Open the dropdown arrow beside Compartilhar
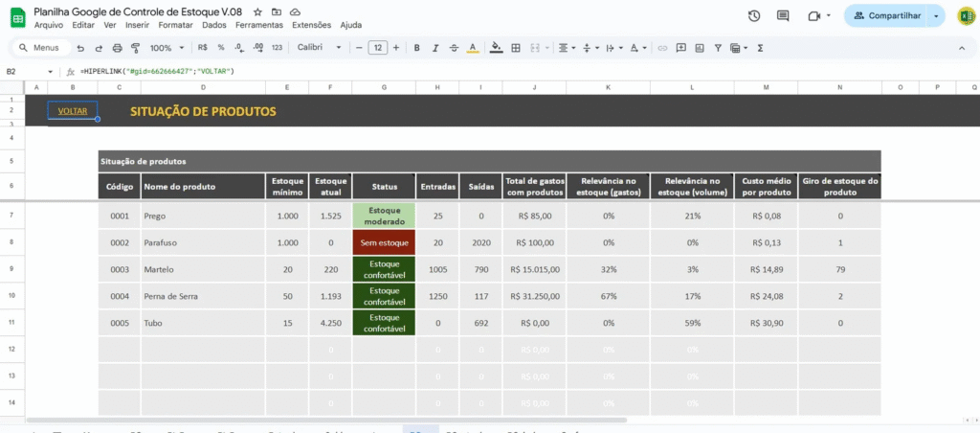 [x=936, y=15]
